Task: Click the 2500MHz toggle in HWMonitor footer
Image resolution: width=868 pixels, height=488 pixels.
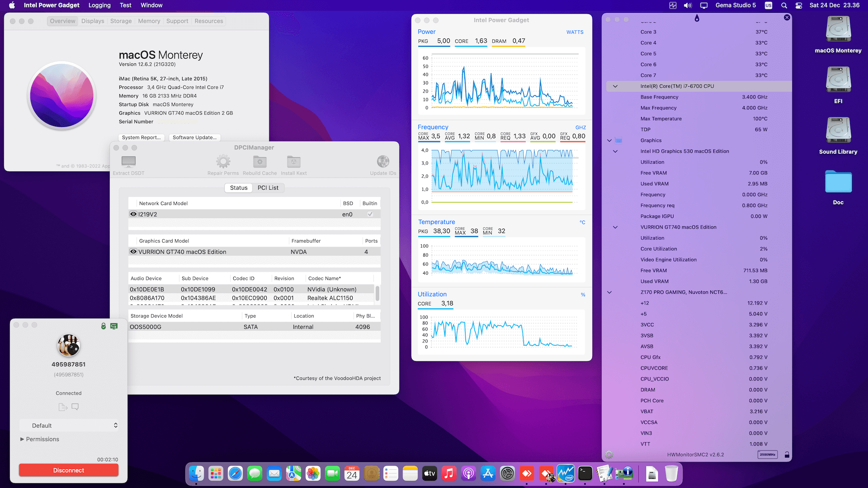Action: pyautogui.click(x=768, y=455)
